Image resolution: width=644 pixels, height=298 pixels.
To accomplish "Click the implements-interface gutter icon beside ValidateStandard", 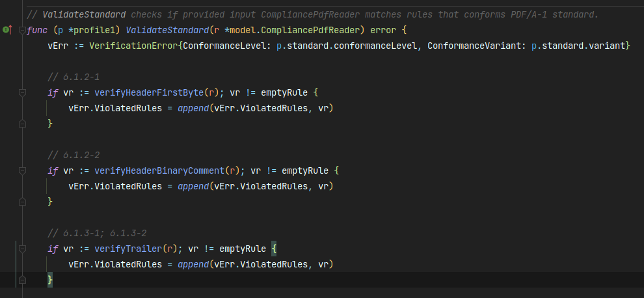I will (8, 29).
